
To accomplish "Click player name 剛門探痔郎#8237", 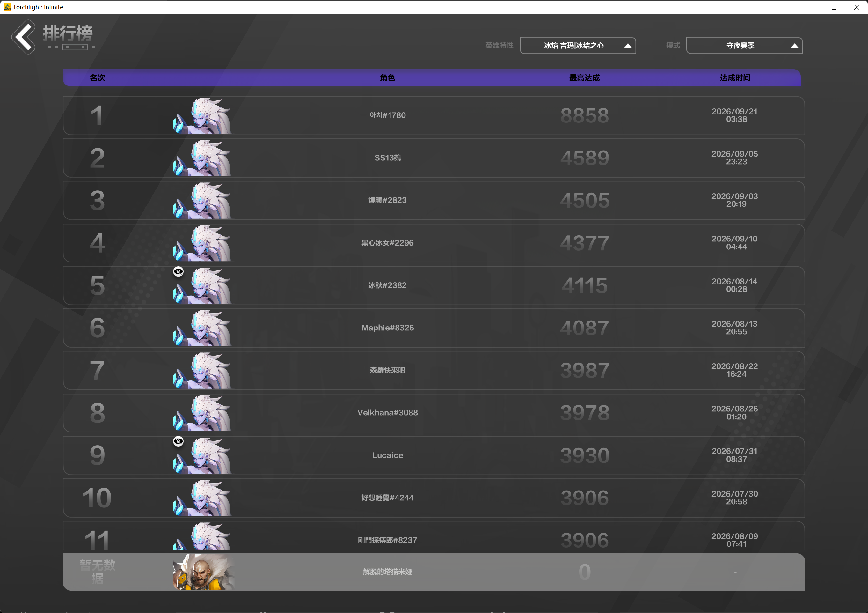I will click(388, 540).
